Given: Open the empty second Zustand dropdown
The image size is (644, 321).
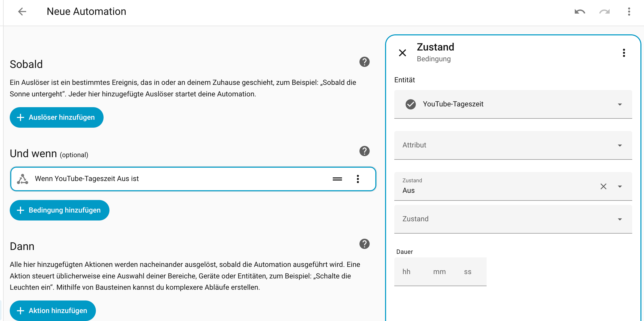Looking at the screenshot, I should pos(620,219).
